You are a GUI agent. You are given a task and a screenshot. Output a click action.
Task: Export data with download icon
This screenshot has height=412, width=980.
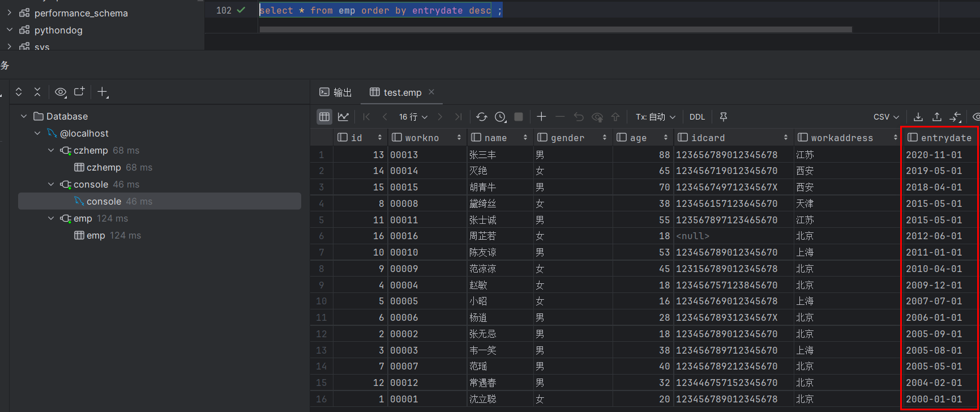(x=918, y=117)
